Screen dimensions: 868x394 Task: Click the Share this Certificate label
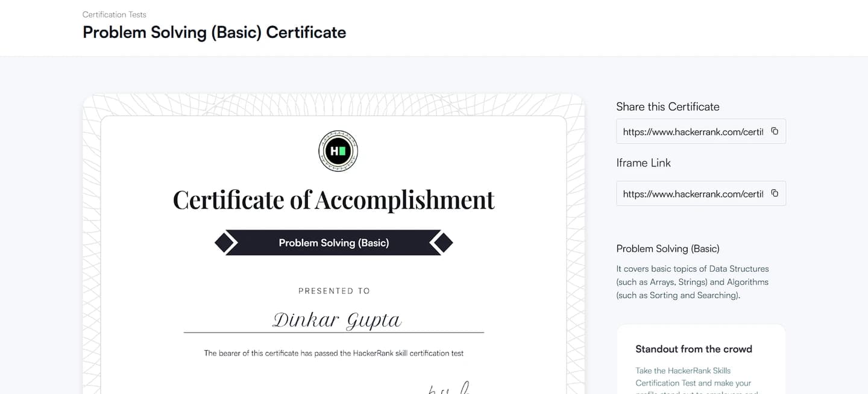[668, 107]
